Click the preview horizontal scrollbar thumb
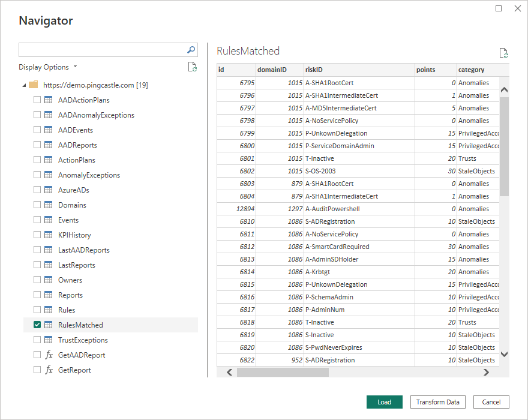The image size is (528, 420). tap(283, 372)
